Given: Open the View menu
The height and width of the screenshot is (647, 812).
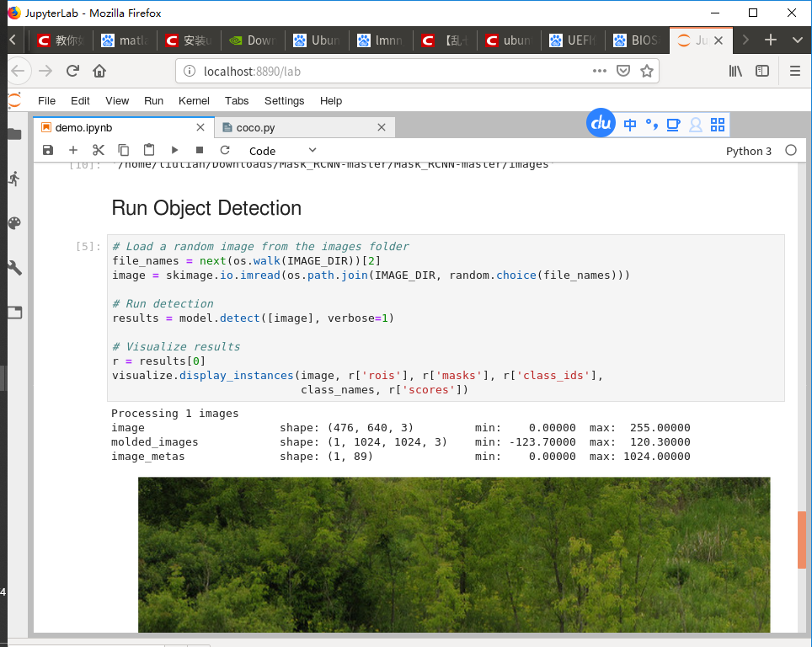Looking at the screenshot, I should [x=117, y=101].
